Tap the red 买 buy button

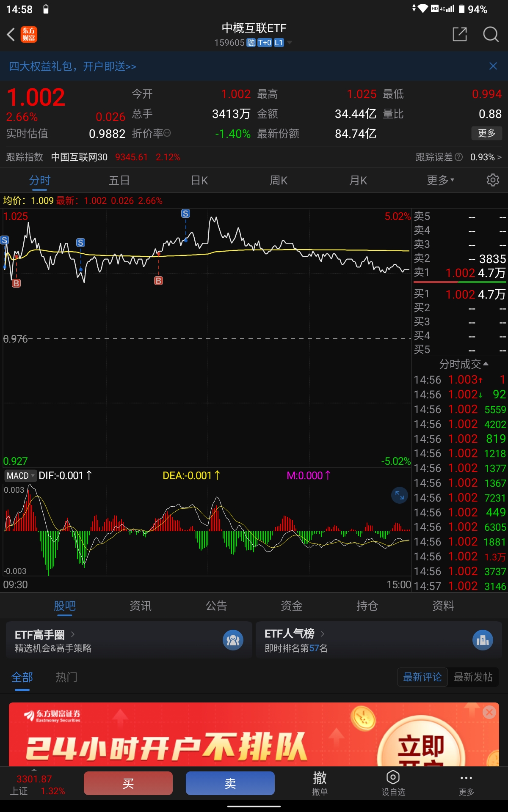coord(128,783)
